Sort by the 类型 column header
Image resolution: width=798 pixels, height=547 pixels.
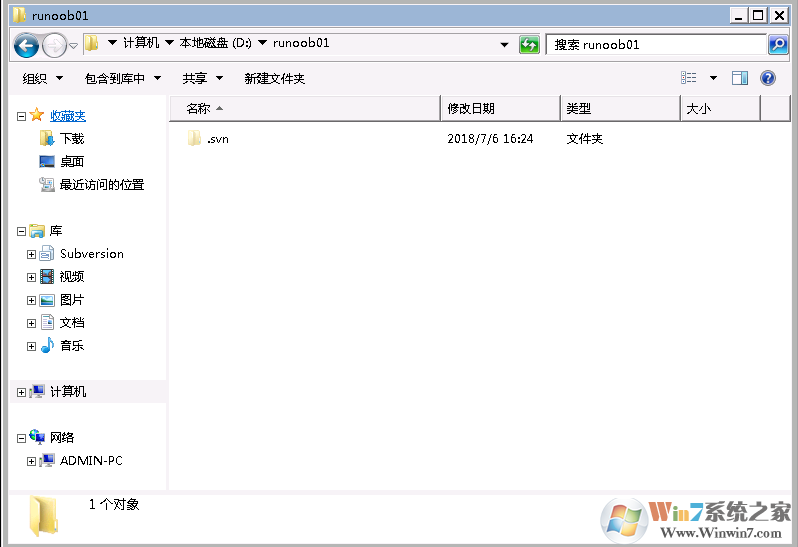(620, 108)
